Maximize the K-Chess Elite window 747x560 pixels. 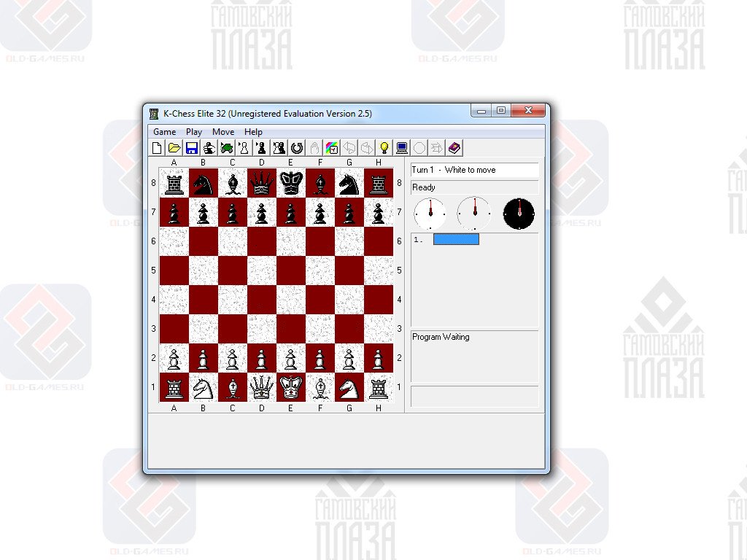pos(501,111)
